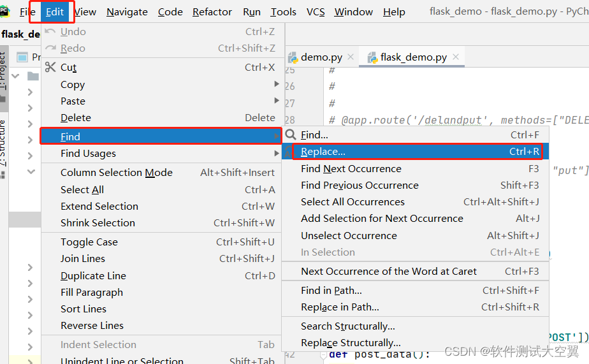Image resolution: width=589 pixels, height=364 pixels.
Task: Switch to the flask_demo.py tab
Action: [x=413, y=57]
